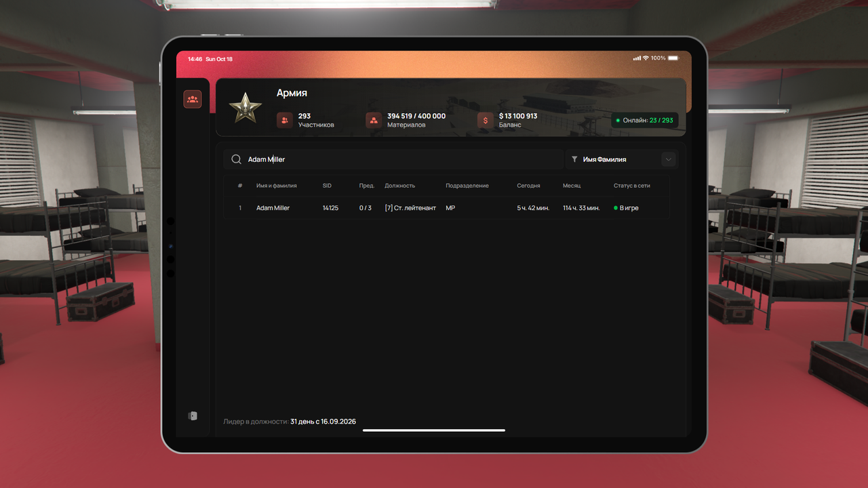The width and height of the screenshot is (868, 488).
Task: Click the В игре status text
Action: (629, 208)
